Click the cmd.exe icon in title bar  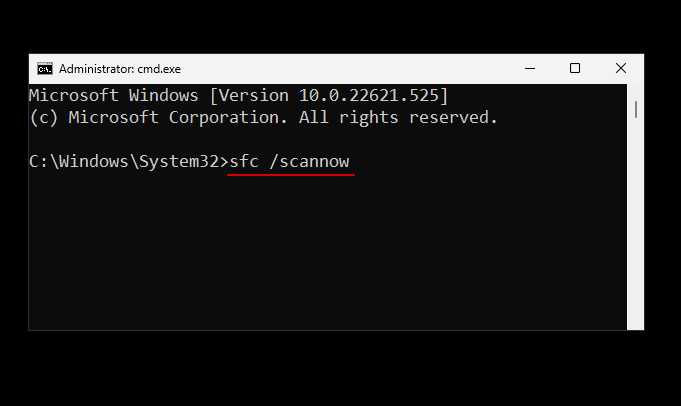tap(44, 69)
